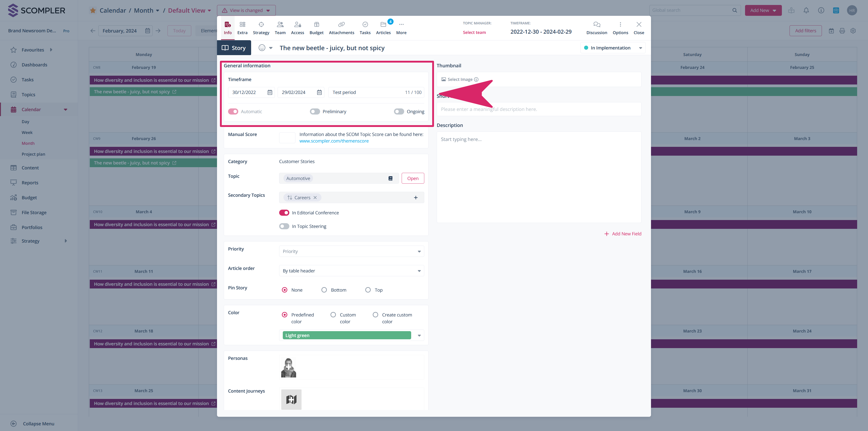Click the emoji smiley icon beside Story
The image size is (868, 431).
click(x=262, y=48)
